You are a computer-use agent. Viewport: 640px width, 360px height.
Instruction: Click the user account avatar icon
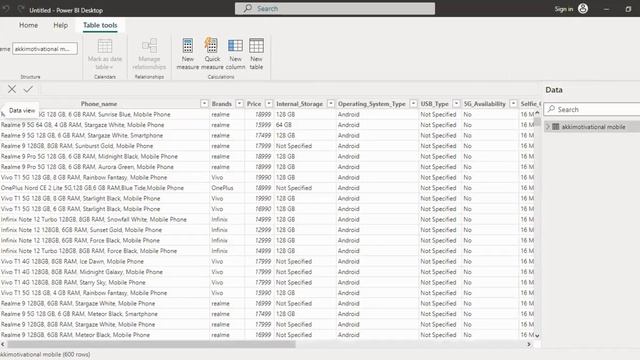[583, 9]
